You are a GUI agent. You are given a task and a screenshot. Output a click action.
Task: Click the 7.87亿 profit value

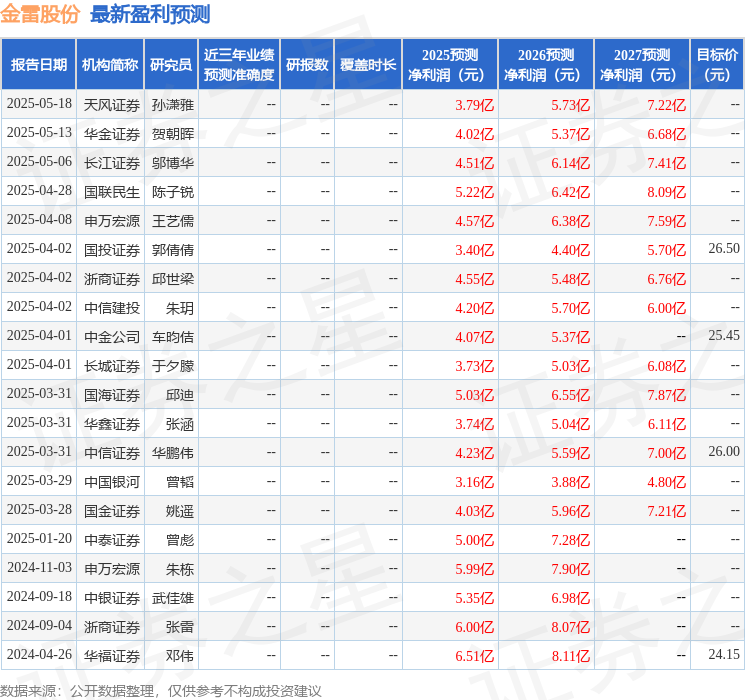pos(666,395)
